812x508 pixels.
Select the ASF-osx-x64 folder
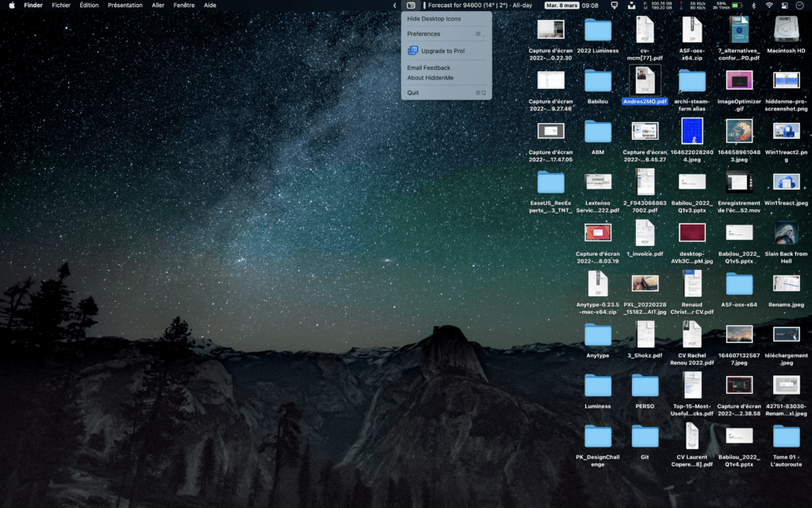pos(739,284)
